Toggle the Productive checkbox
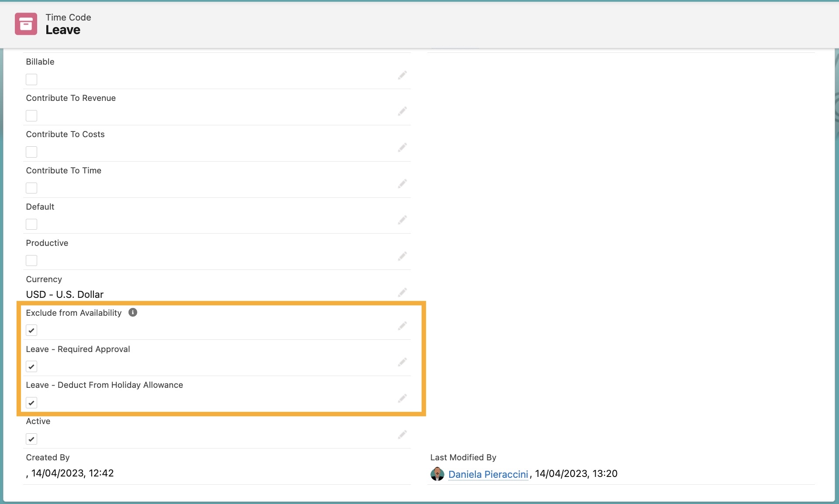This screenshot has height=504, width=839. [x=31, y=261]
